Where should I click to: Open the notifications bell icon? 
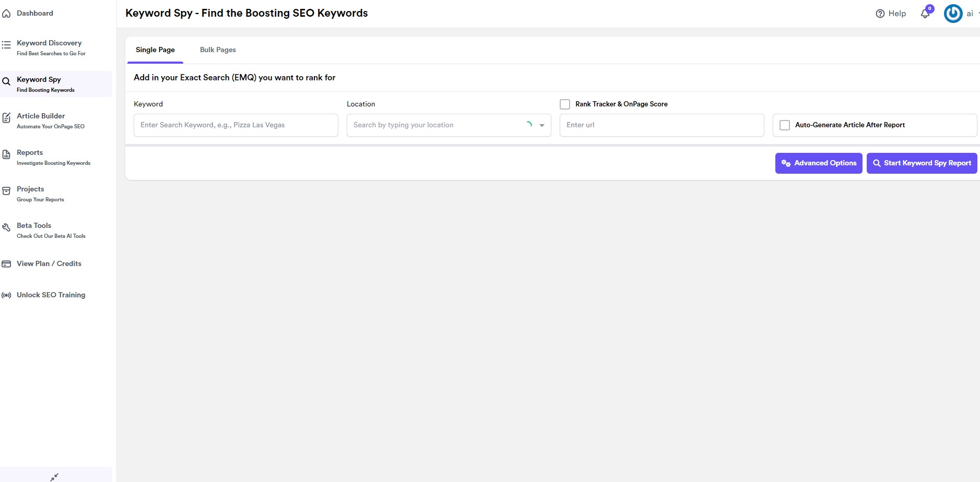(x=925, y=14)
